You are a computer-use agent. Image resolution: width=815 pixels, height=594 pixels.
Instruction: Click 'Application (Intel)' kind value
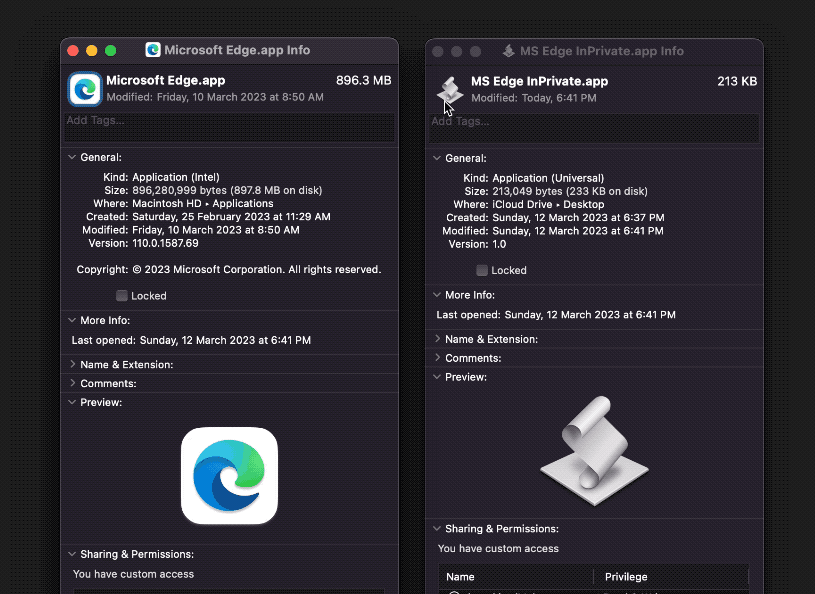tap(176, 177)
